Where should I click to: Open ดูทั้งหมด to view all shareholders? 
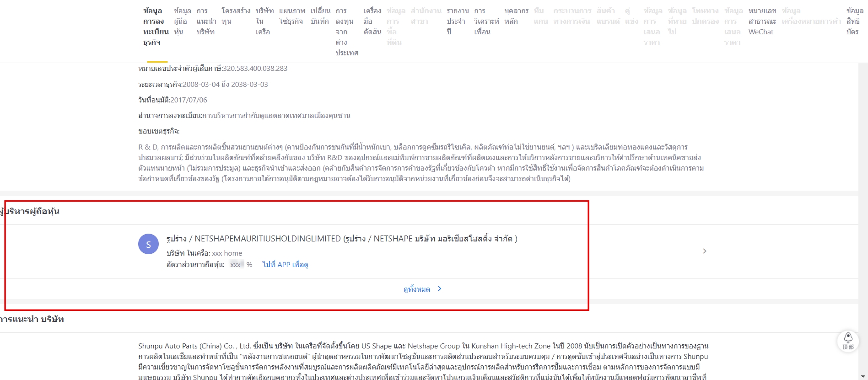pyautogui.click(x=416, y=289)
